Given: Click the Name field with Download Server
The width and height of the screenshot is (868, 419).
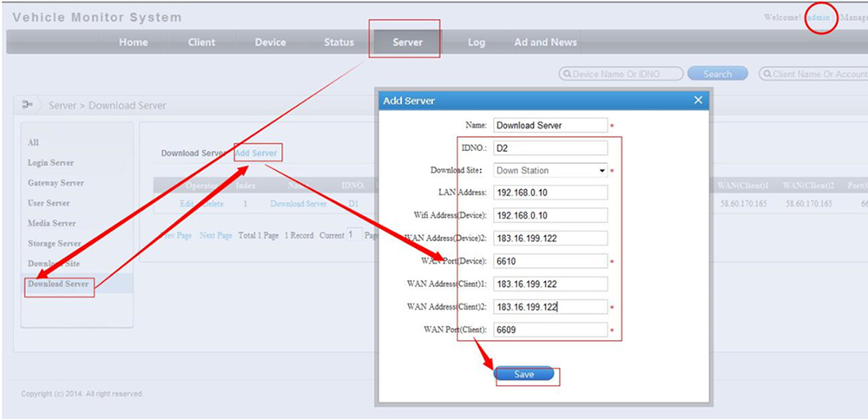Looking at the screenshot, I should click(x=550, y=125).
